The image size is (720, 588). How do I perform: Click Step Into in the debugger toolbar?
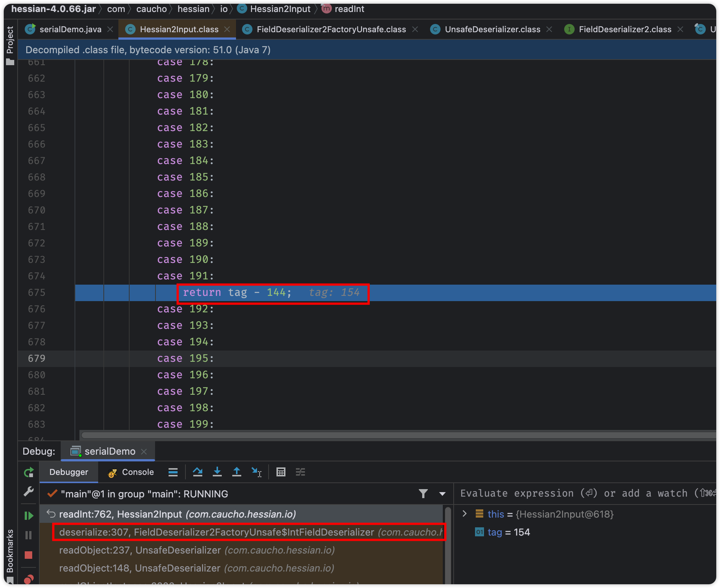click(217, 472)
